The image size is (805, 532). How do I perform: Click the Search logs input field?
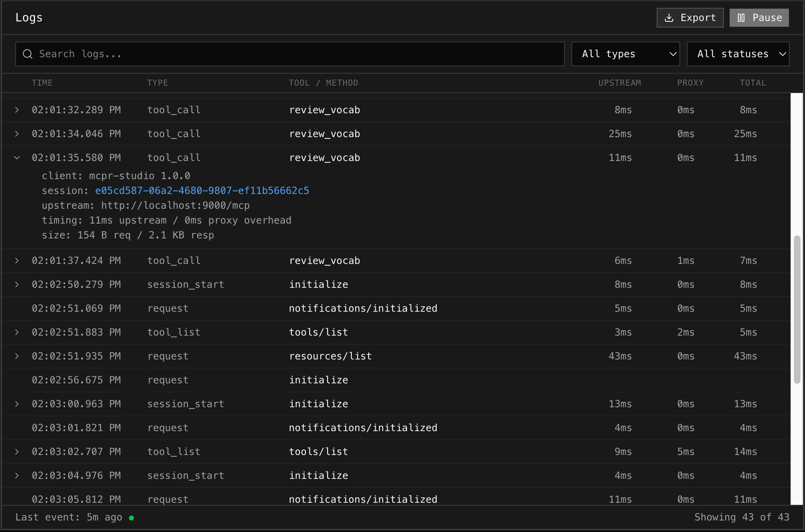point(288,54)
